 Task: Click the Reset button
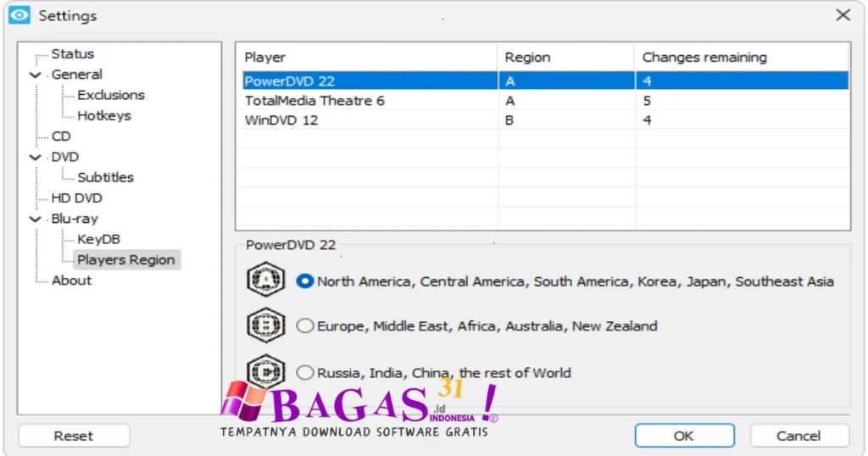[74, 436]
